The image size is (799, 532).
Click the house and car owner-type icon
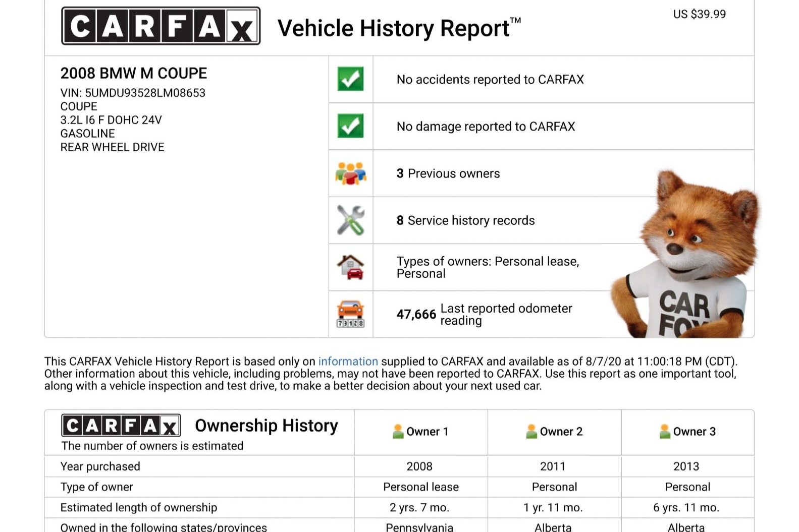[x=350, y=267]
